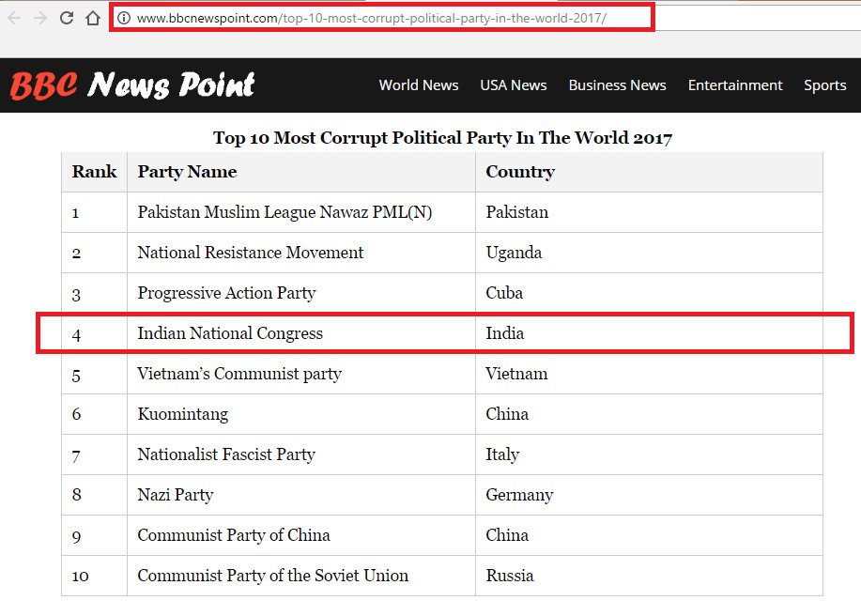Click the article title heading
Image resolution: width=861 pixels, height=616 pixels.
[442, 137]
